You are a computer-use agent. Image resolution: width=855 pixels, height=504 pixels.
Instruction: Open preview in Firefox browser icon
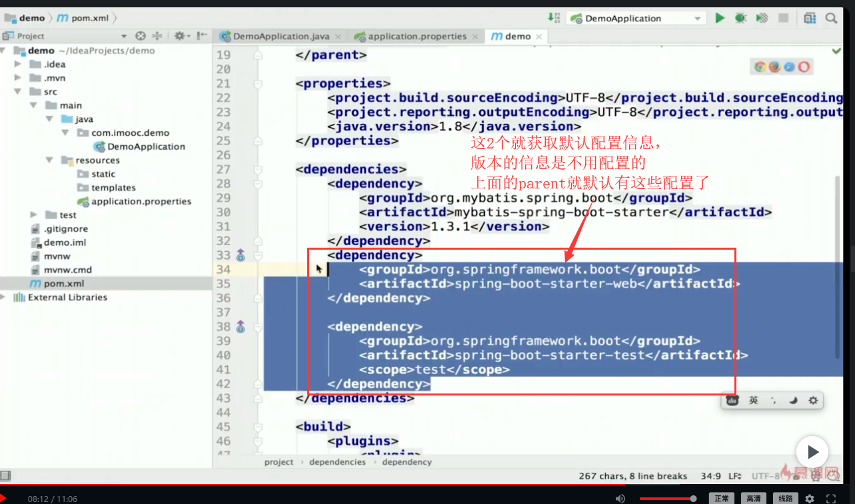pyautogui.click(x=774, y=67)
